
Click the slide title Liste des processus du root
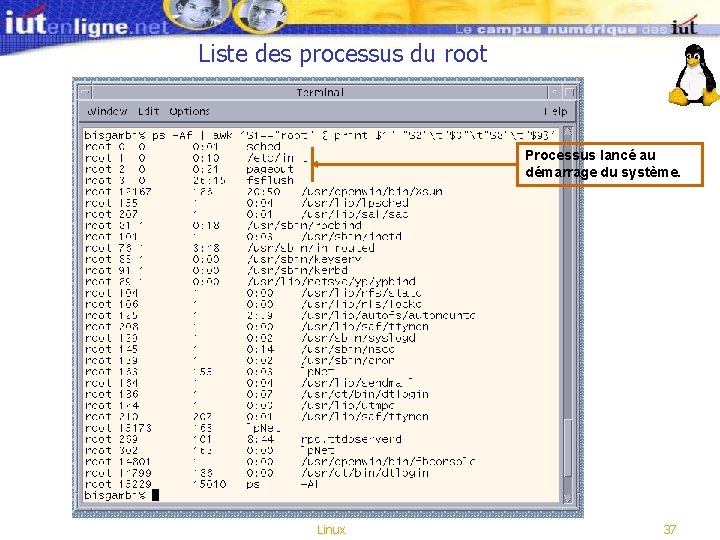343,53
